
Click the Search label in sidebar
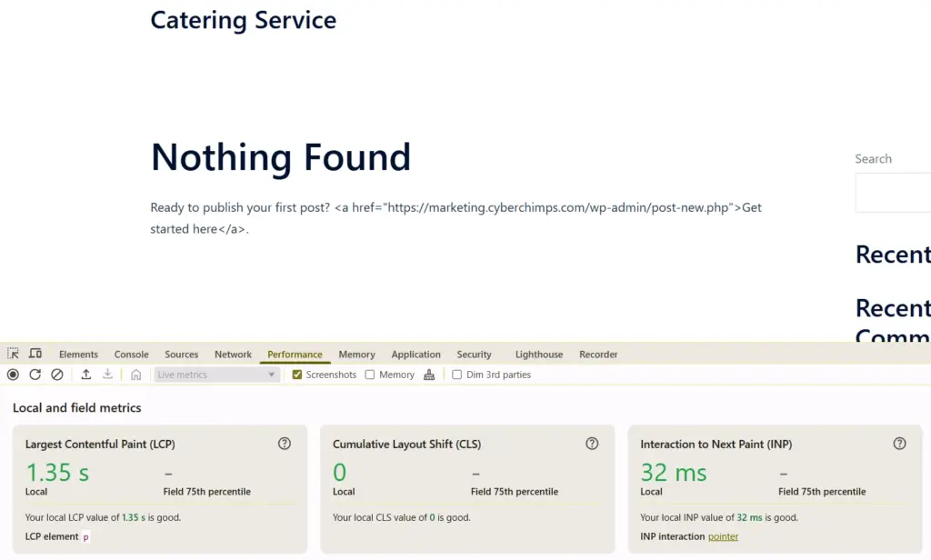[874, 158]
